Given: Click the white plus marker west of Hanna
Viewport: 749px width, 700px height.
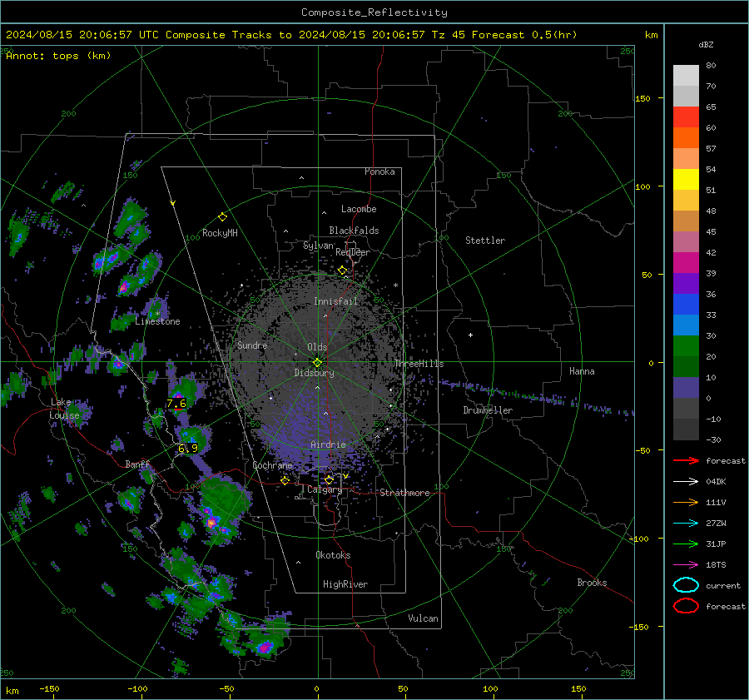Looking at the screenshot, I should pyautogui.click(x=470, y=335).
